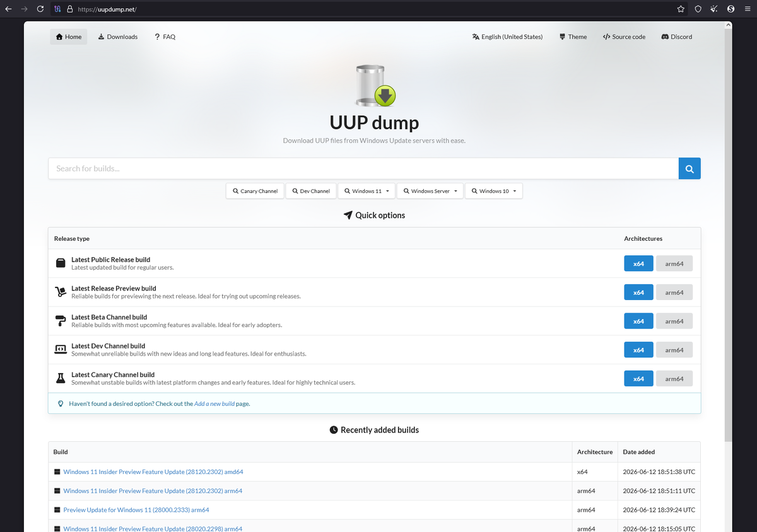Image resolution: width=757 pixels, height=532 pixels.
Task: Open the Home tab
Action: pos(69,37)
